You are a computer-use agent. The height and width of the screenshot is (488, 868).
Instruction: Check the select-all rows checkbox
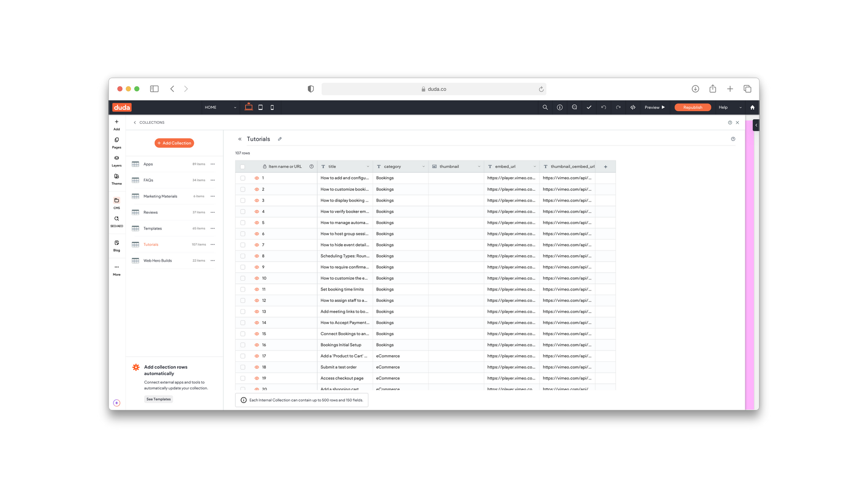[243, 167]
